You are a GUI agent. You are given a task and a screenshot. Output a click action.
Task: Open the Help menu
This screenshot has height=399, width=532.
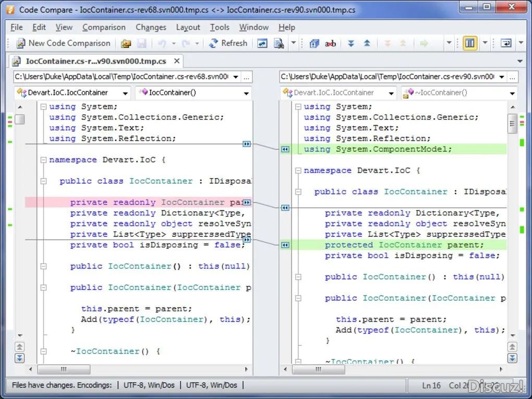[287, 27]
